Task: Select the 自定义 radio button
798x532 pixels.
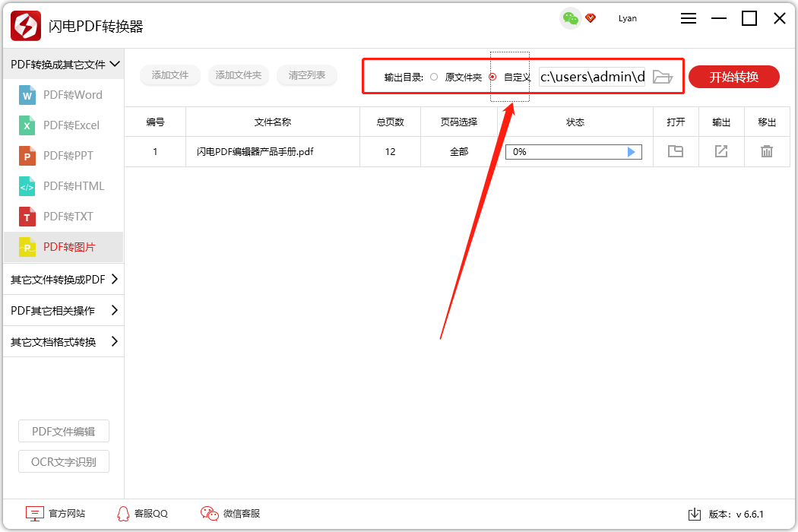Action: (x=492, y=77)
